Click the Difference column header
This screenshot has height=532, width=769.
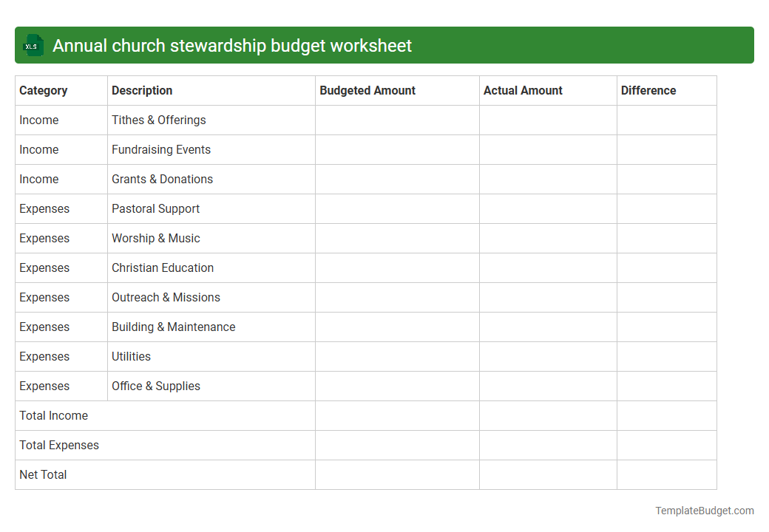(x=648, y=90)
